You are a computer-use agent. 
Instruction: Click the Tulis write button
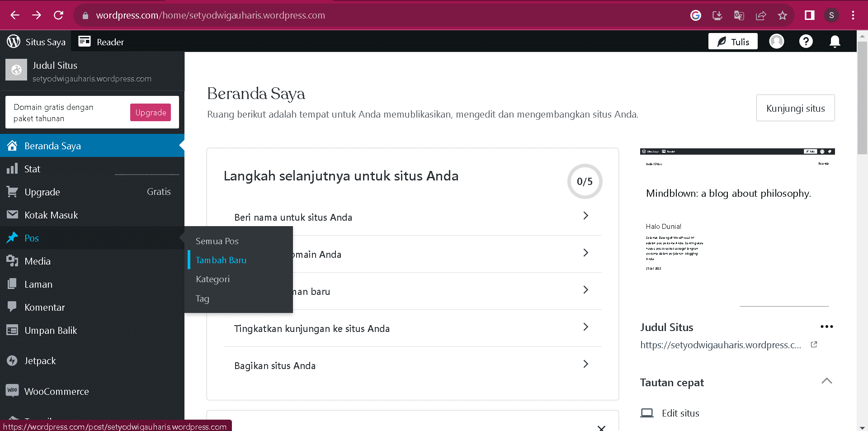[x=733, y=42]
